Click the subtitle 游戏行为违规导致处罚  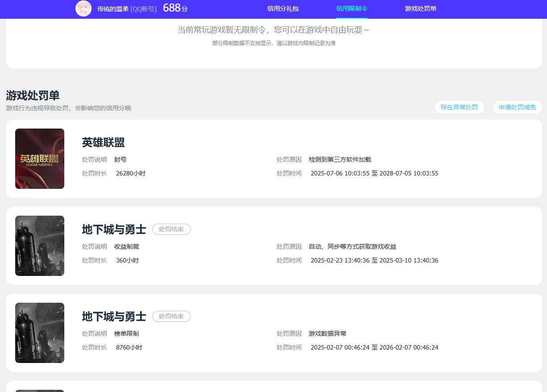(68, 108)
